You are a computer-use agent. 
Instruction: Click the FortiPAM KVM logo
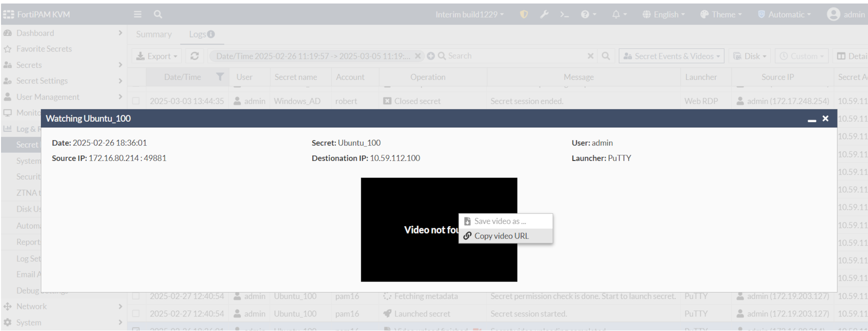coord(36,14)
